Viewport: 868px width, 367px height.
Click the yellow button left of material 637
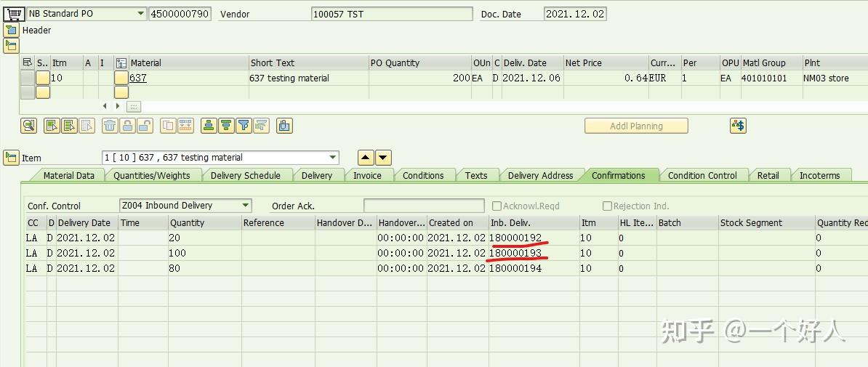click(121, 78)
